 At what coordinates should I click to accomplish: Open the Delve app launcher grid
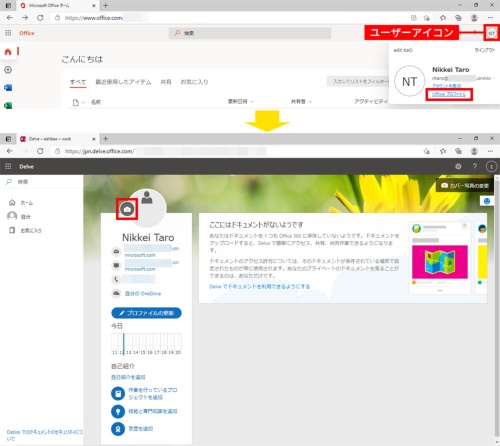[8, 166]
